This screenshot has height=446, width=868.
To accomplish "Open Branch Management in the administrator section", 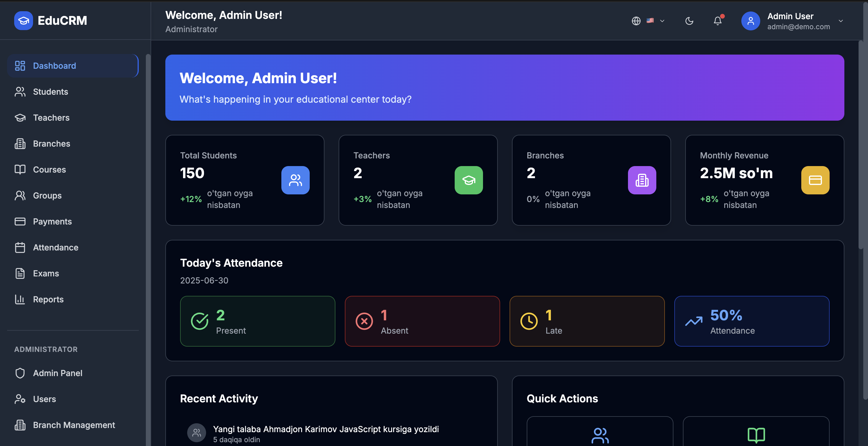I will tap(74, 425).
